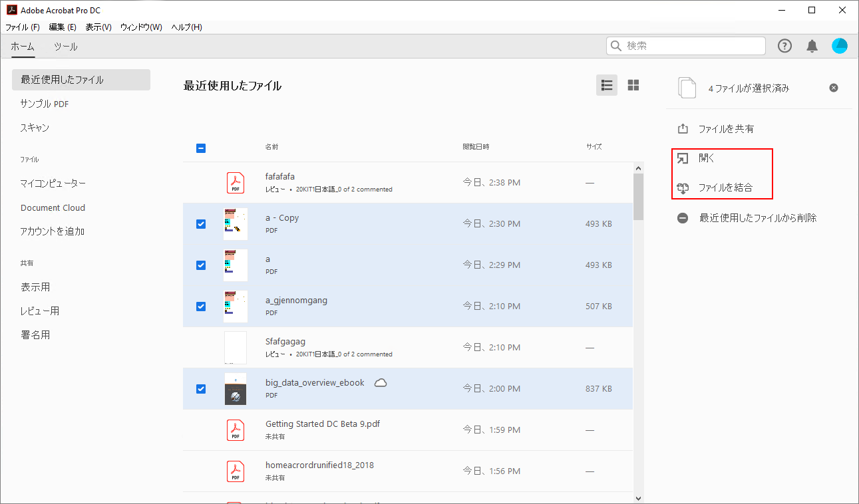Uncheck the 'a - Copy' file checkbox

click(201, 224)
